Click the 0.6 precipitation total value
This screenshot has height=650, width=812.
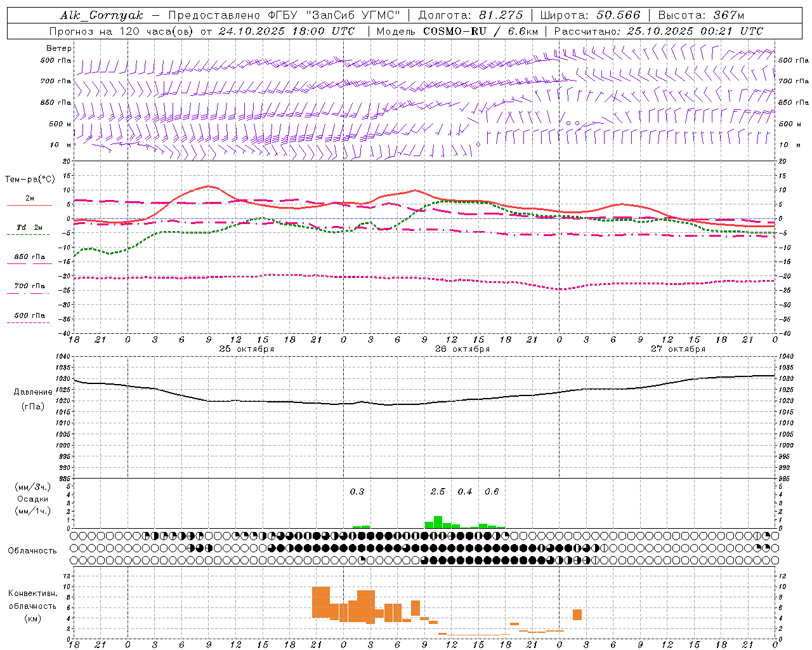tap(492, 491)
